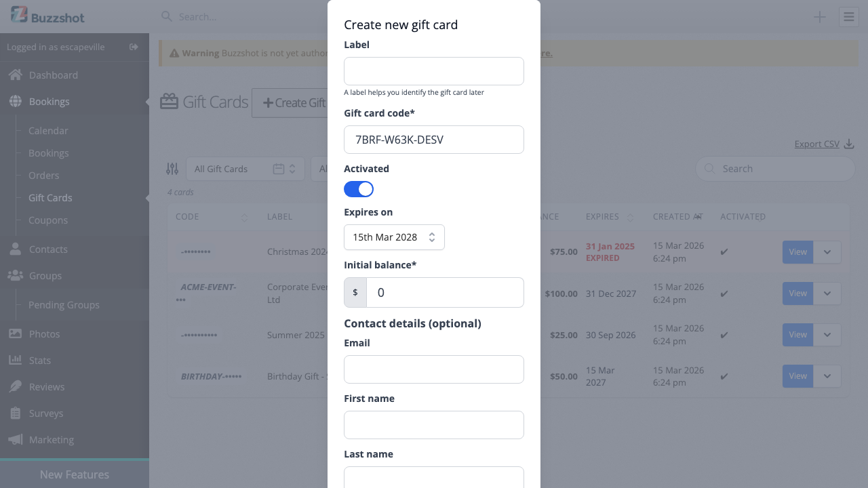Image resolution: width=868 pixels, height=488 pixels.
Task: Click the Label input field
Action: pyautogui.click(x=433, y=71)
